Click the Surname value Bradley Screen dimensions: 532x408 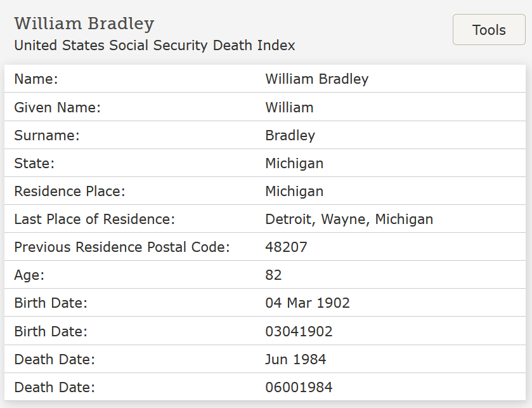point(290,135)
